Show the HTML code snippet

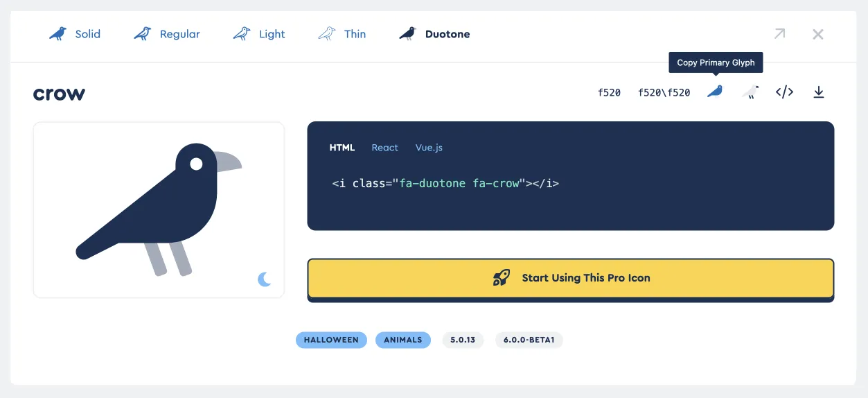pos(342,148)
